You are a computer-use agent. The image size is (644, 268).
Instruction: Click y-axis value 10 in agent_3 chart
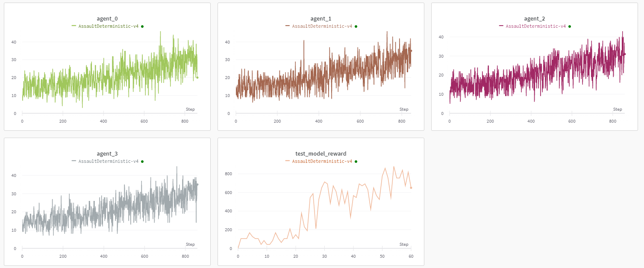14,230
